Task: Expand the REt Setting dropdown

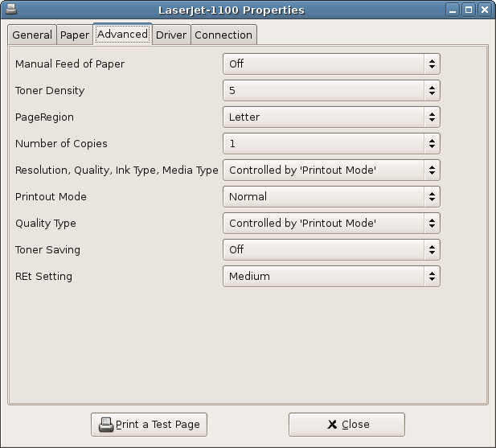Action: [331, 276]
